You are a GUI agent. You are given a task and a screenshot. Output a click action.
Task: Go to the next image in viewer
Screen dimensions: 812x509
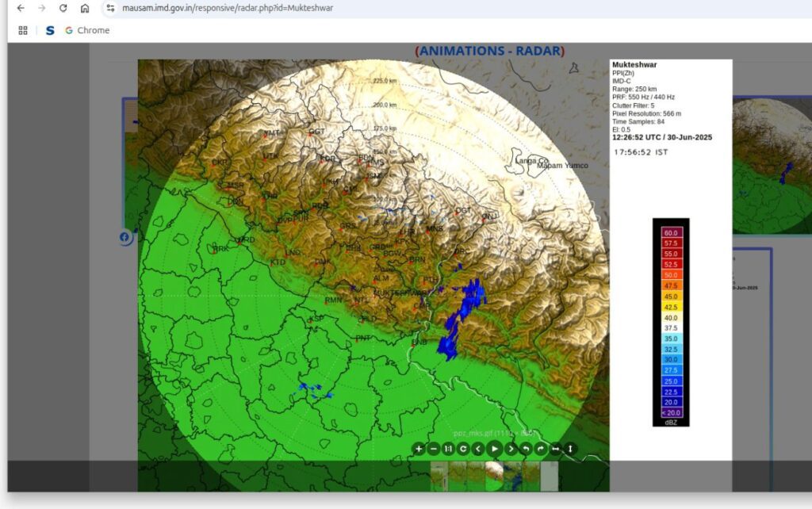click(511, 449)
